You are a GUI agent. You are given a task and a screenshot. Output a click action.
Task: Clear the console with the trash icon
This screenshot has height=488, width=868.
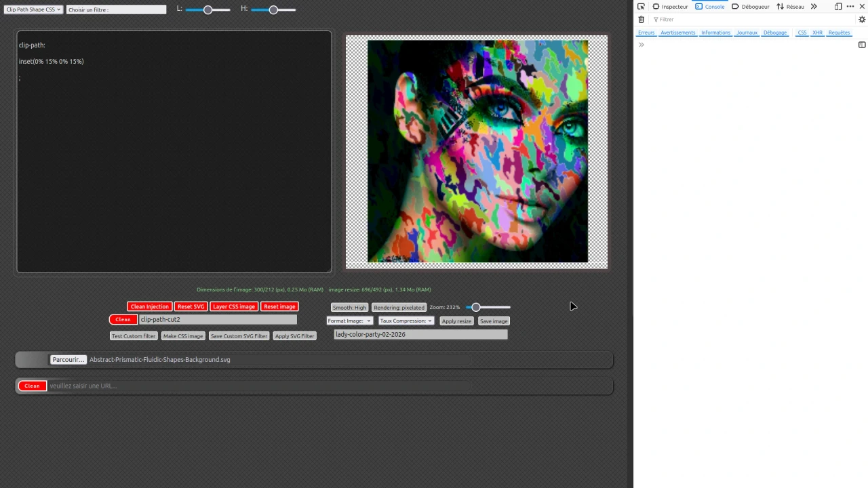(641, 19)
